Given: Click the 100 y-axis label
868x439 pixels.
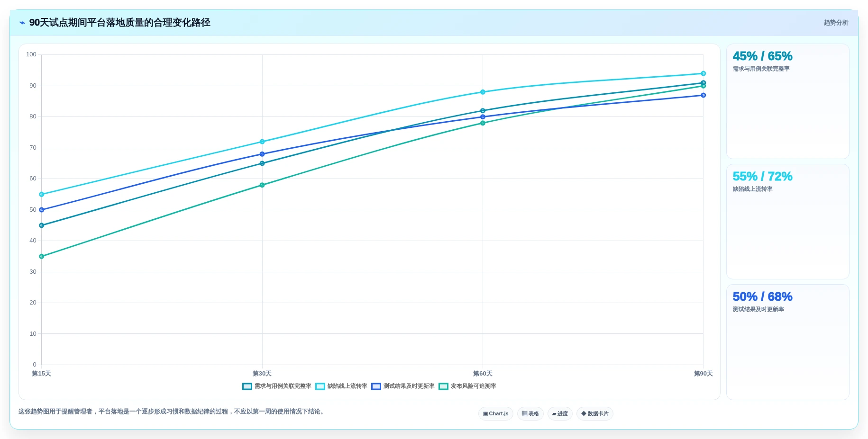Looking at the screenshot, I should (x=31, y=54).
